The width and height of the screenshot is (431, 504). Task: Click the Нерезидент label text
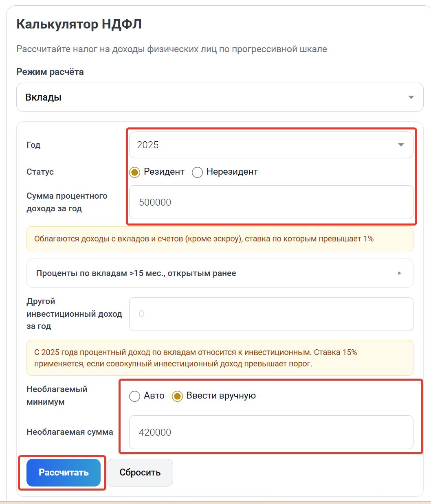(232, 172)
